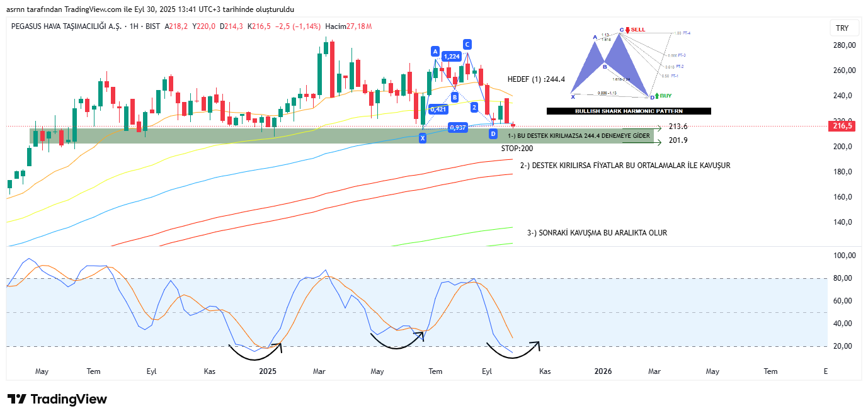Click the blue D marker near the STOP label
This screenshot has height=418, width=868.
pyautogui.click(x=493, y=133)
